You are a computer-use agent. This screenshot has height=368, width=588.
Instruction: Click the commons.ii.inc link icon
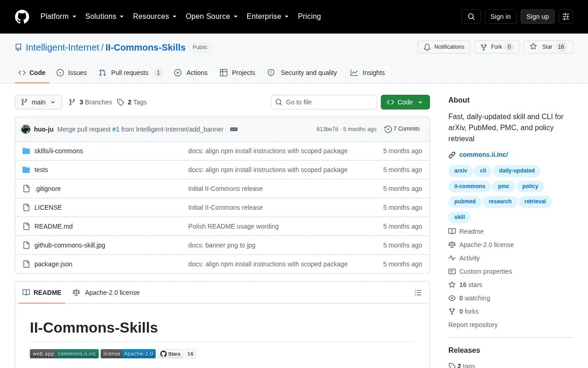(x=452, y=155)
